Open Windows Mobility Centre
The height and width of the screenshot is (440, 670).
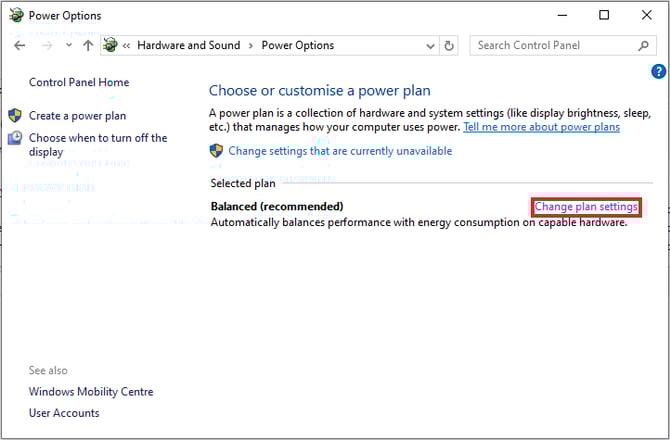point(91,392)
